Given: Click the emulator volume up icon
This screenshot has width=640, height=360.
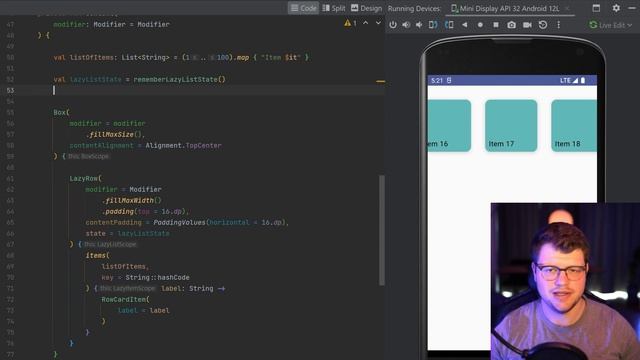Looking at the screenshot, I should tap(406, 25).
